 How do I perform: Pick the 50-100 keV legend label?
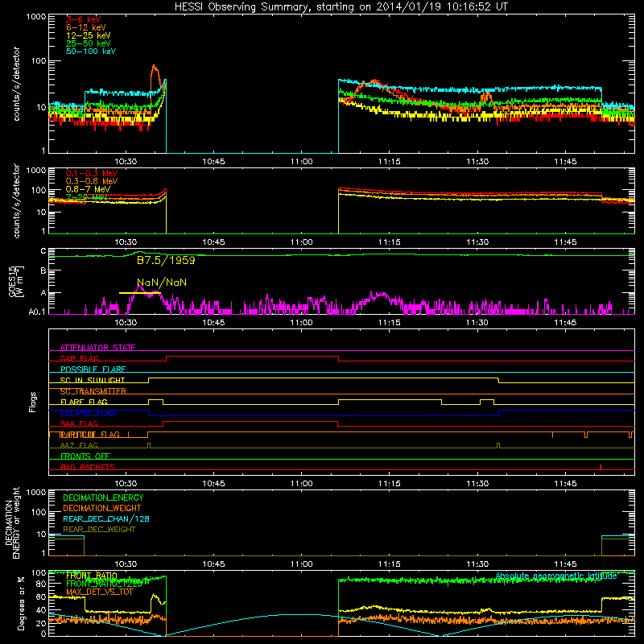point(91,52)
